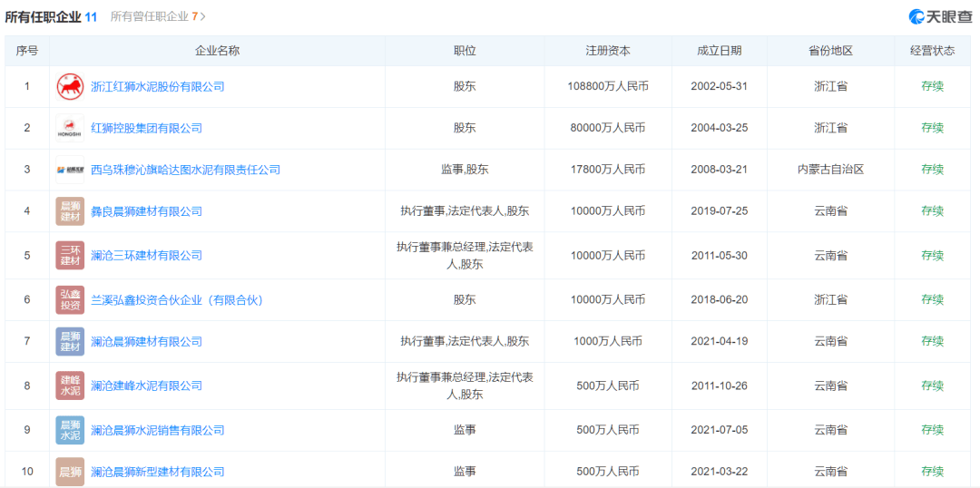980x488 pixels.
Task: Click the HONGSHI logo for 红狮控股集团
Action: click(x=70, y=129)
